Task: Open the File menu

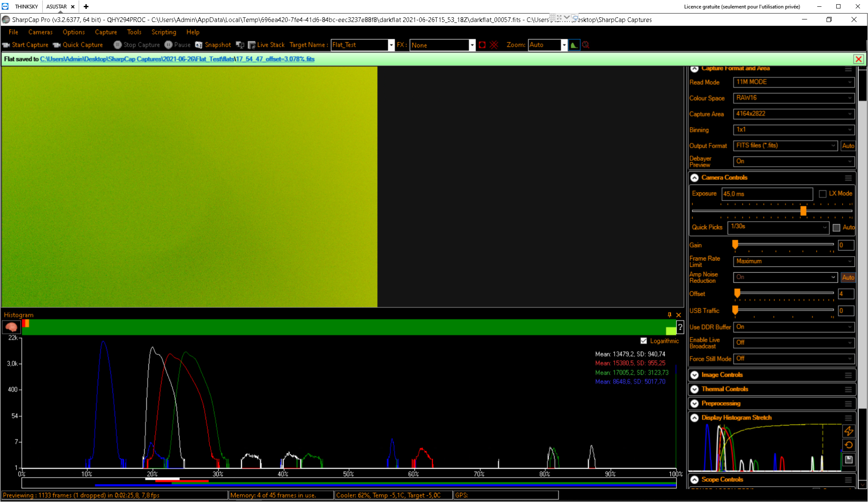Action: [x=13, y=32]
